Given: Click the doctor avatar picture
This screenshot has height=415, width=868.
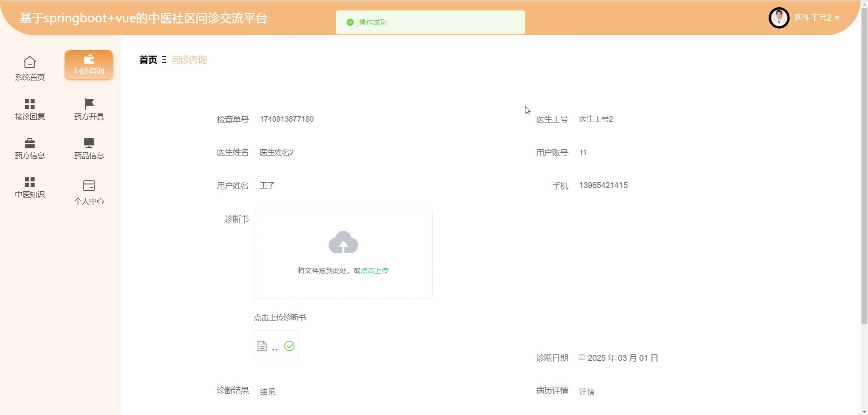Looking at the screenshot, I should tap(778, 18).
